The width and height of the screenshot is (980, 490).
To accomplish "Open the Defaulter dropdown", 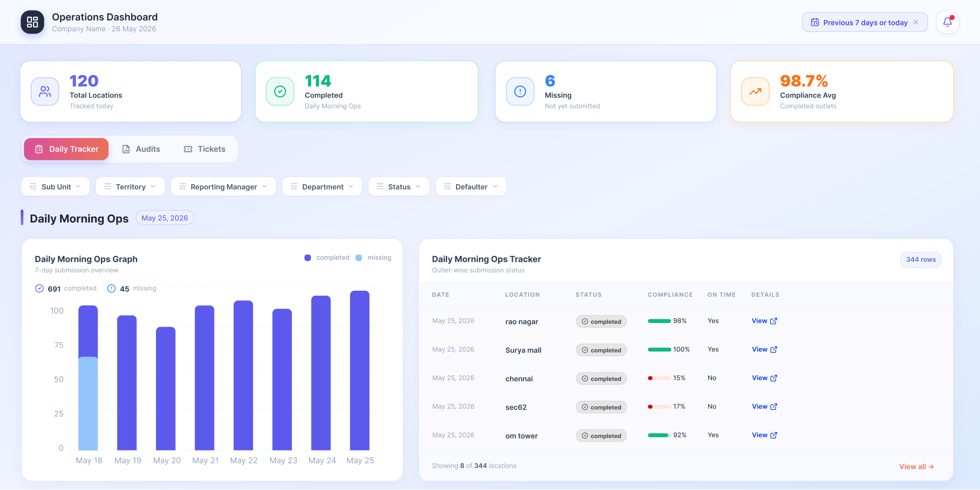I will click(471, 187).
